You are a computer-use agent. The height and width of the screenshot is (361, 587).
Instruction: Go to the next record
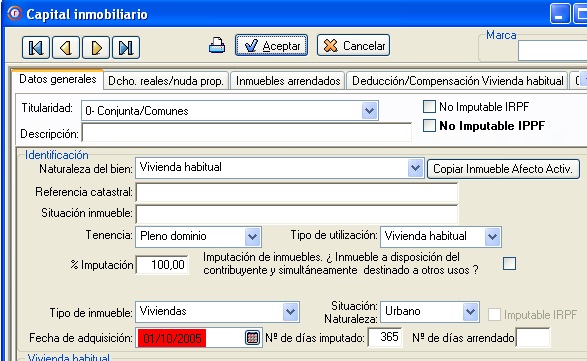[x=96, y=48]
